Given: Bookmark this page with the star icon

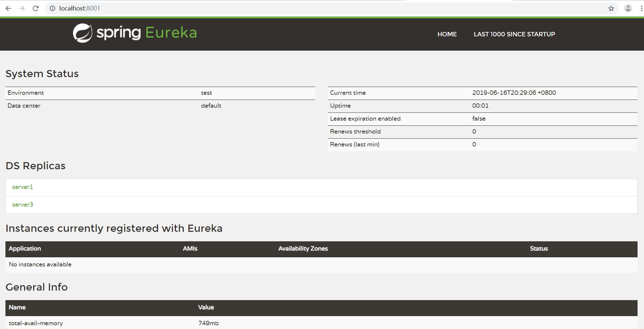Looking at the screenshot, I should (611, 8).
